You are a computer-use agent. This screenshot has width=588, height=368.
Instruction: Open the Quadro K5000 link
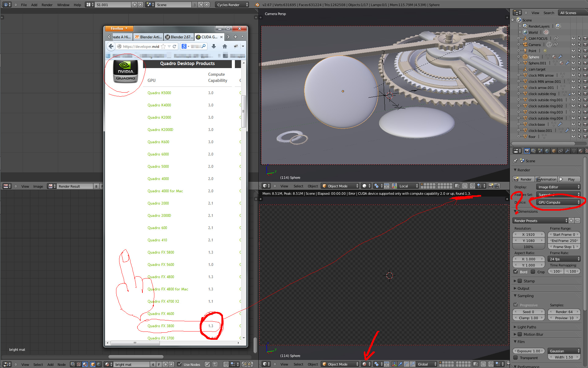159,93
